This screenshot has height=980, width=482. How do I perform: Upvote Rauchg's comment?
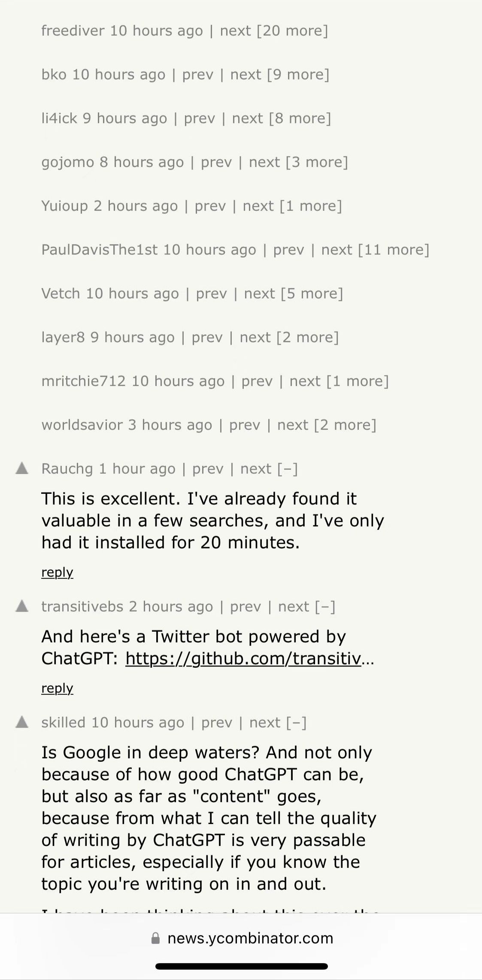22,468
